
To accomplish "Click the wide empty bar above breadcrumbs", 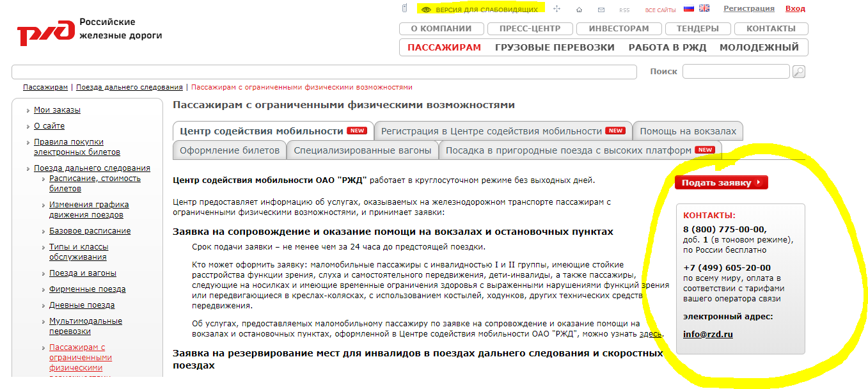I will [324, 72].
